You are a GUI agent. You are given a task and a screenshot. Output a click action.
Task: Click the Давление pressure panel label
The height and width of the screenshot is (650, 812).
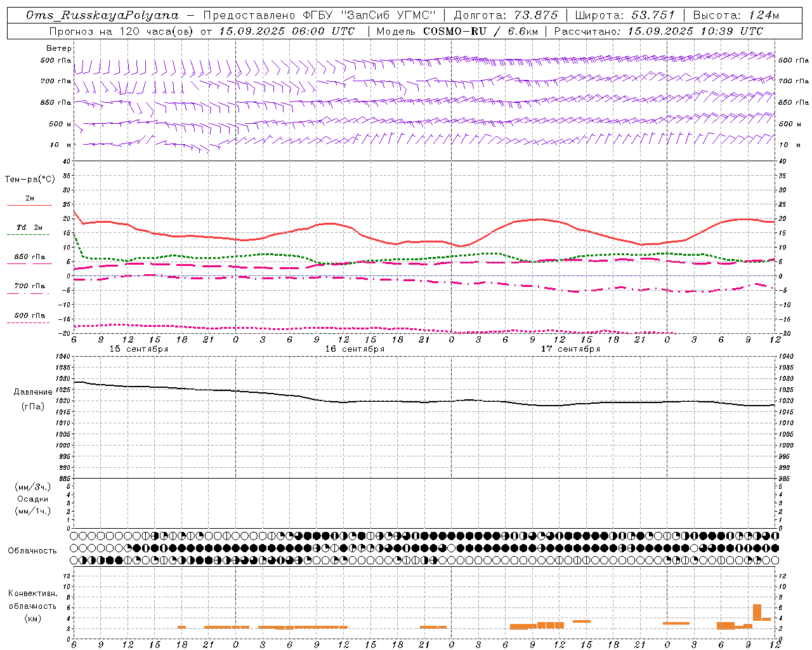33,392
